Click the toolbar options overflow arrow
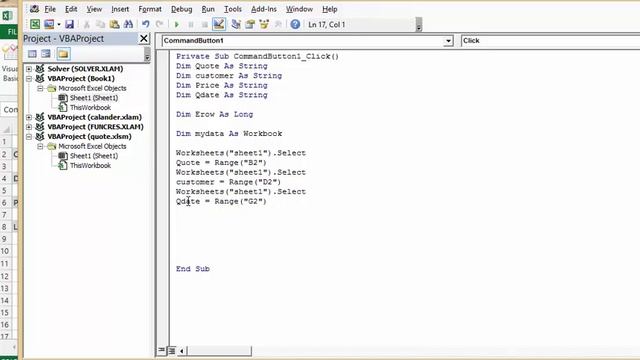Viewport: 640px width, 360px height. coord(419,25)
